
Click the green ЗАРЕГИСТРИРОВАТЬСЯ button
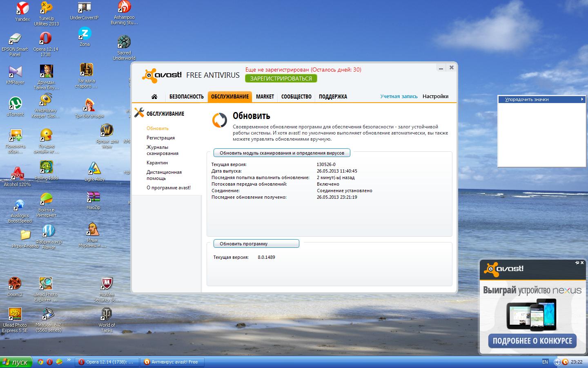pyautogui.click(x=281, y=79)
